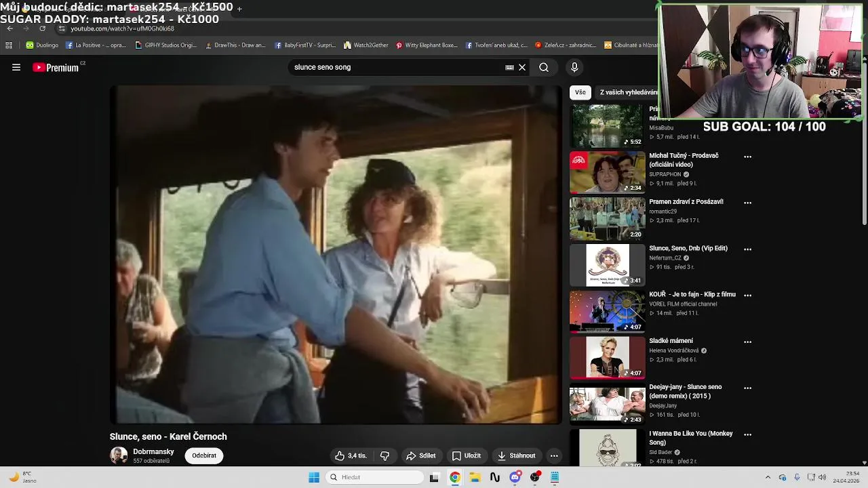Dislike the video with thumbs-down icon
This screenshot has width=868, height=488.
(384, 455)
